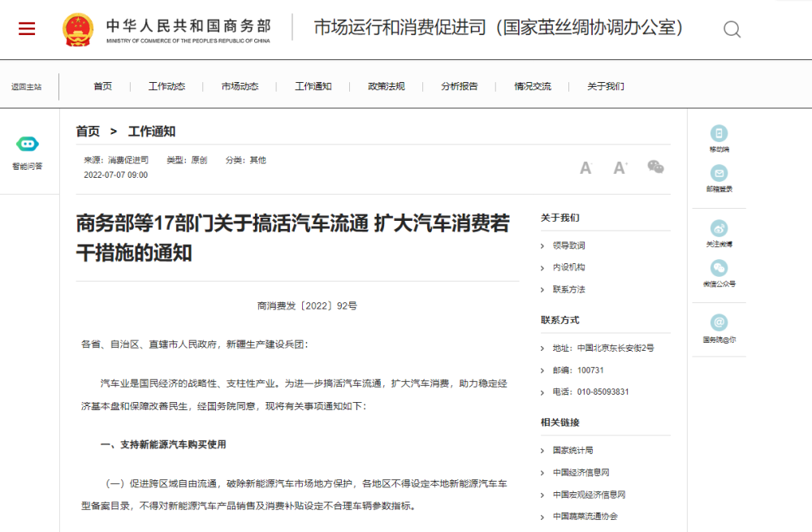Decrease article font size with A-

(x=585, y=168)
